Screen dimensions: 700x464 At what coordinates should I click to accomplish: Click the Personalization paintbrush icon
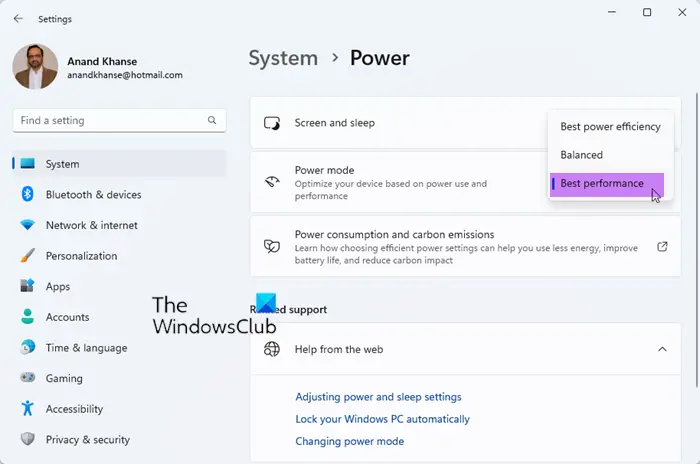point(28,255)
